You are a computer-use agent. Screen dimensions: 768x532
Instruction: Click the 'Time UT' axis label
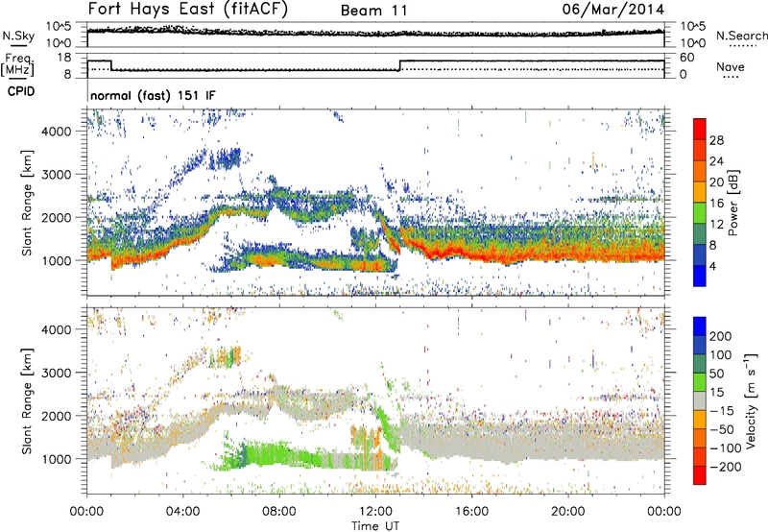click(375, 525)
